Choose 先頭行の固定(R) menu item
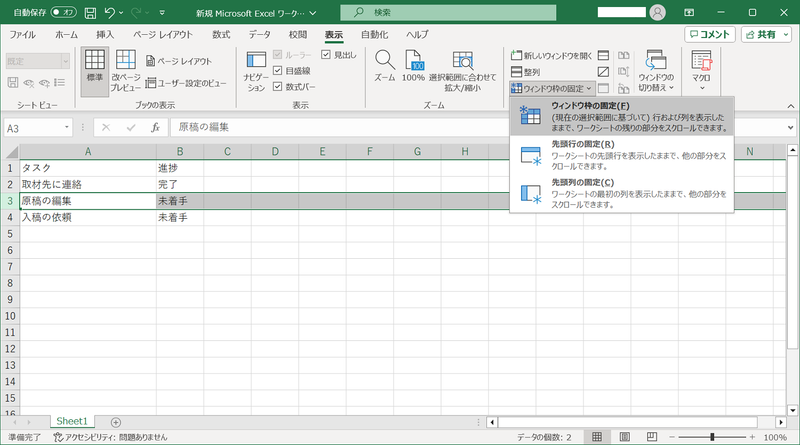The width and height of the screenshot is (800, 445). [x=622, y=155]
